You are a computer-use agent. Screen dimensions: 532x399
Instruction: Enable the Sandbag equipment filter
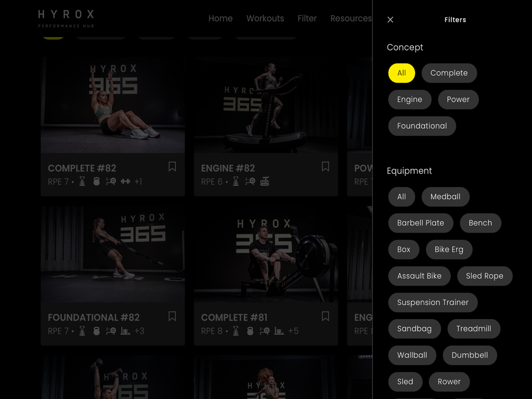tap(414, 329)
